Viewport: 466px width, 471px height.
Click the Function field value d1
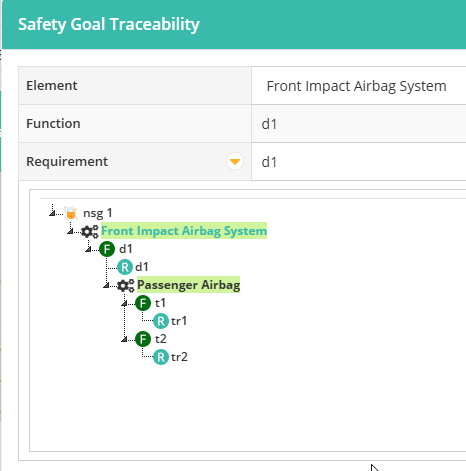coord(269,124)
